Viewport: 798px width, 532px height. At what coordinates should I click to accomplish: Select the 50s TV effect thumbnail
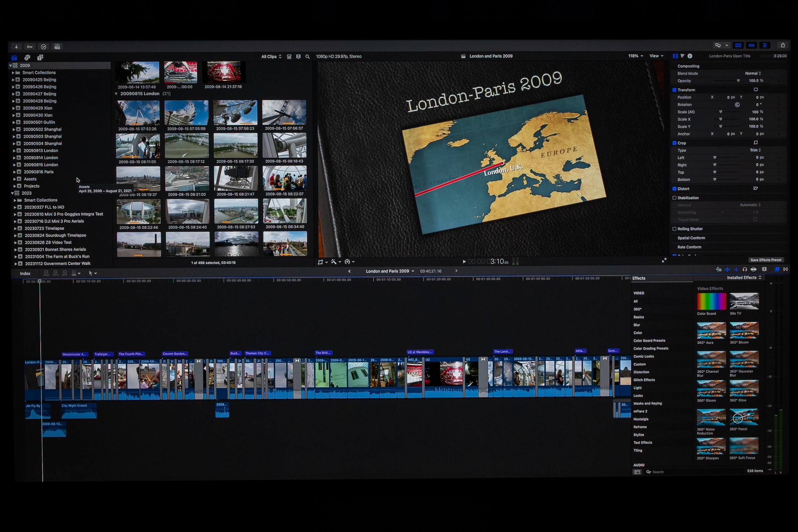[744, 301]
